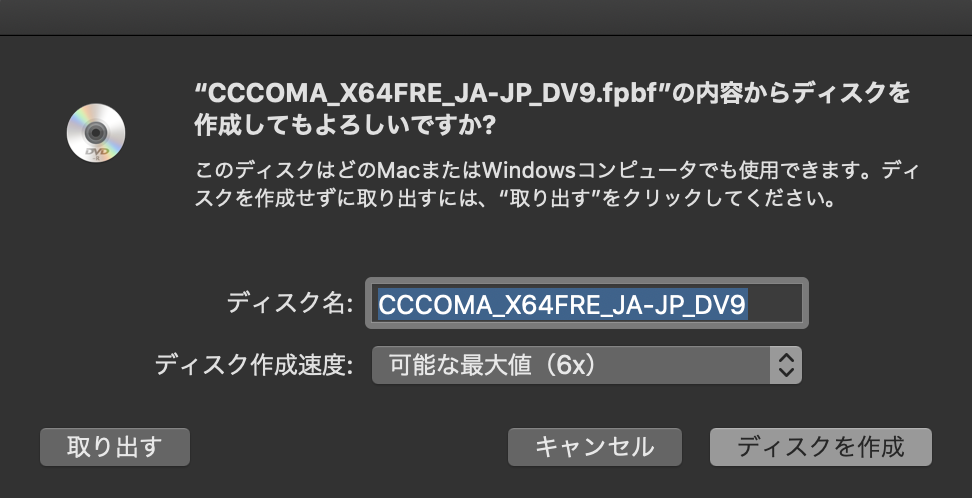Screen dimensions: 972x498
Task: Click inside the ディスク名 text field
Action: tap(586, 303)
